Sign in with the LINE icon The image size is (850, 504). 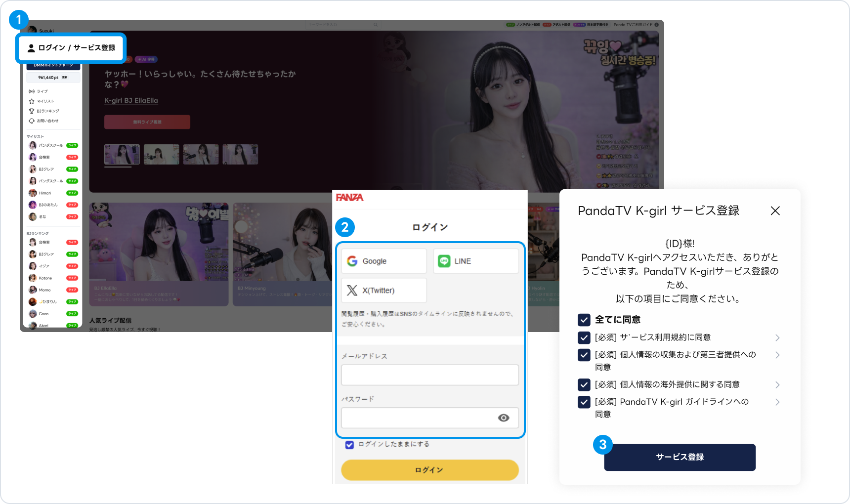[476, 261]
